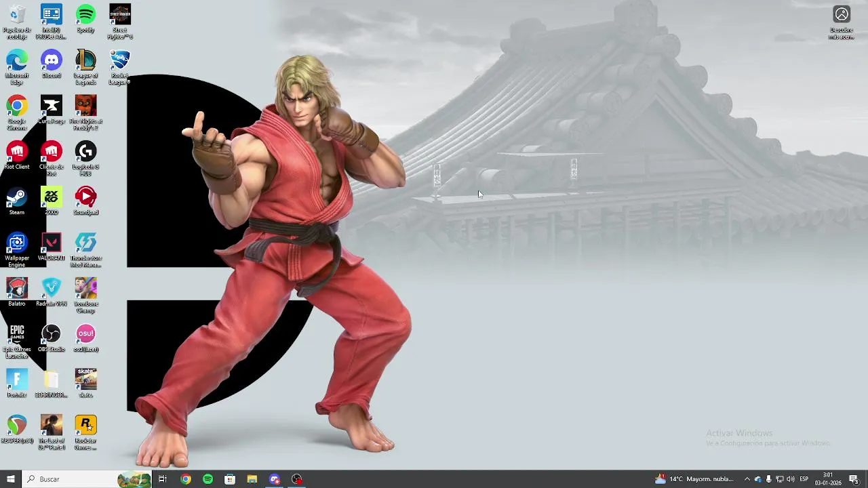Select the VALORANT desktop shortcut
This screenshot has height=488, width=868.
[52, 246]
